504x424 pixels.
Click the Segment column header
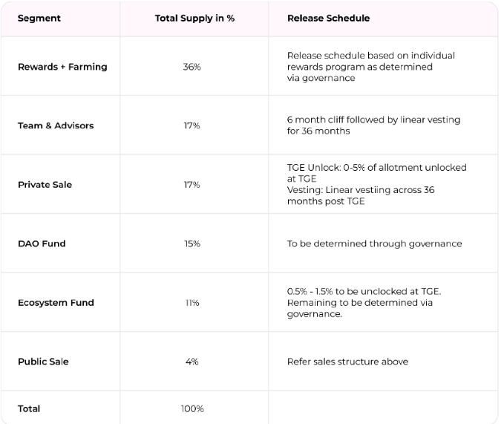click(x=39, y=19)
